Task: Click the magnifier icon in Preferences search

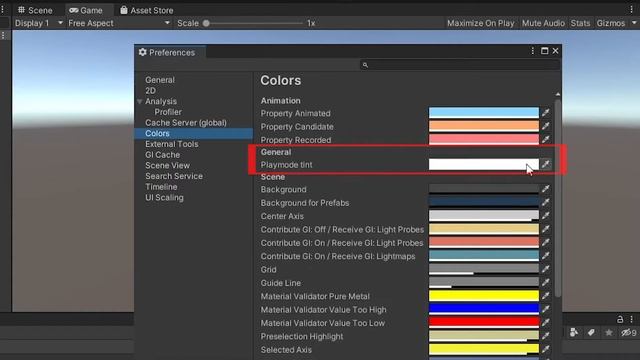Action: 365,65
